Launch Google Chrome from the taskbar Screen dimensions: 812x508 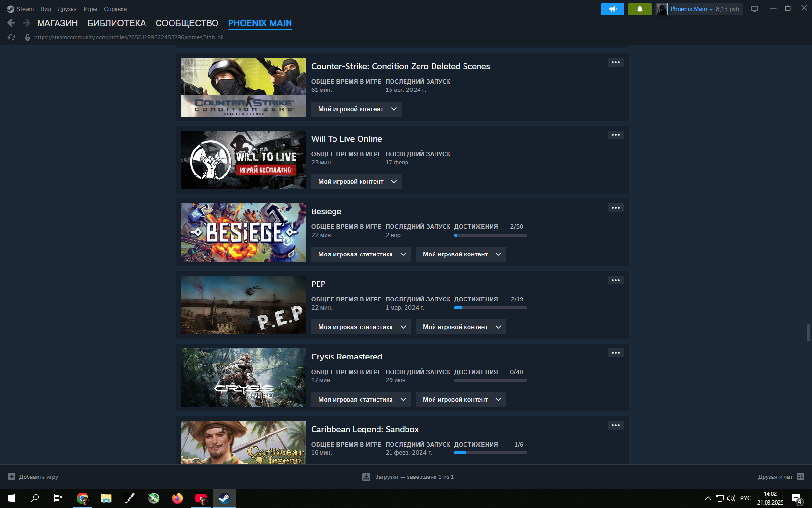[83, 498]
